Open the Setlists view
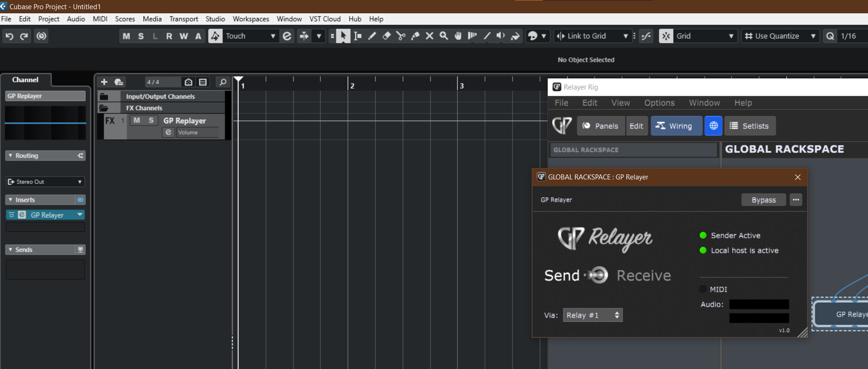The image size is (868, 369). (750, 126)
